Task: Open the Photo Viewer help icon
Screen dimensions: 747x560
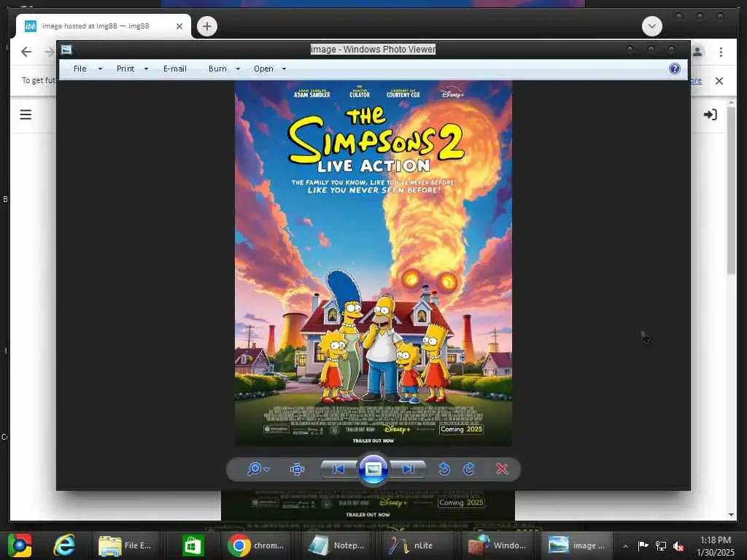Action: pos(675,69)
